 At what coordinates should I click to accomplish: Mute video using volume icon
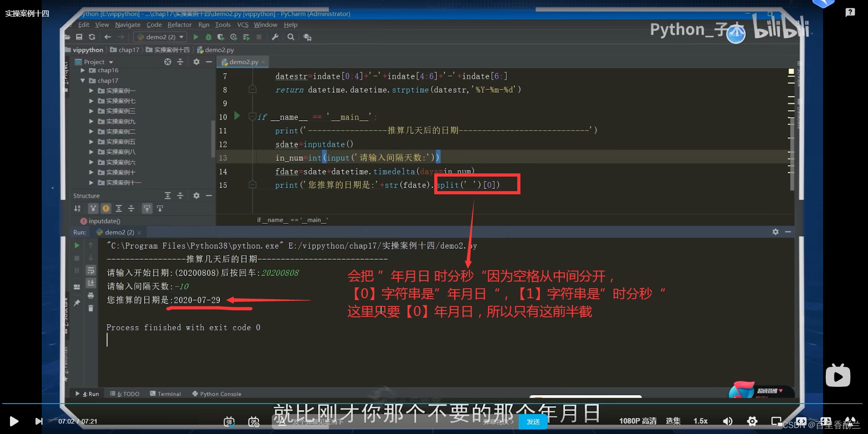click(727, 421)
